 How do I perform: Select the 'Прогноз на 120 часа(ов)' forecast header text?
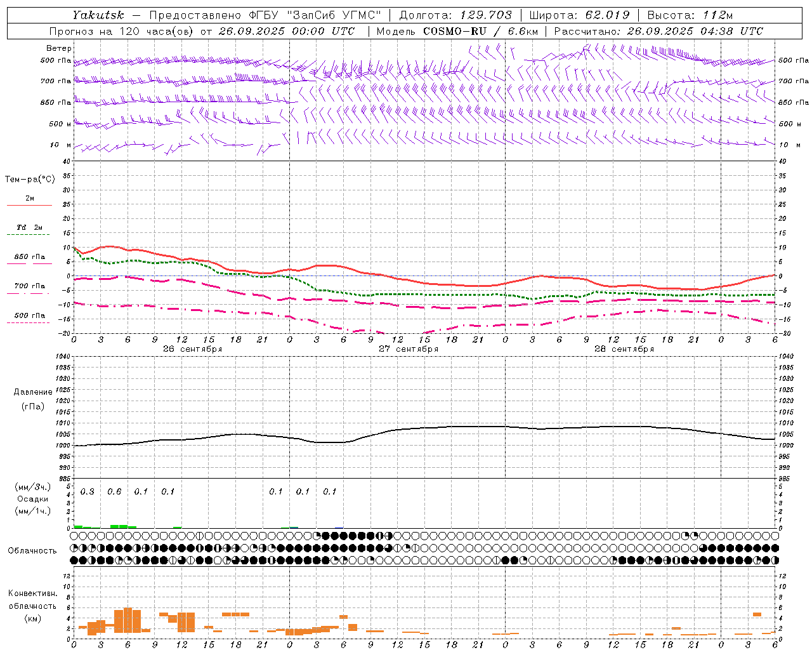coord(122,31)
